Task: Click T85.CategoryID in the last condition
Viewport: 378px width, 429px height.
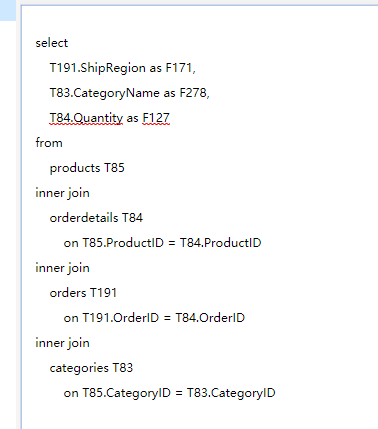Action: pyautogui.click(x=127, y=393)
